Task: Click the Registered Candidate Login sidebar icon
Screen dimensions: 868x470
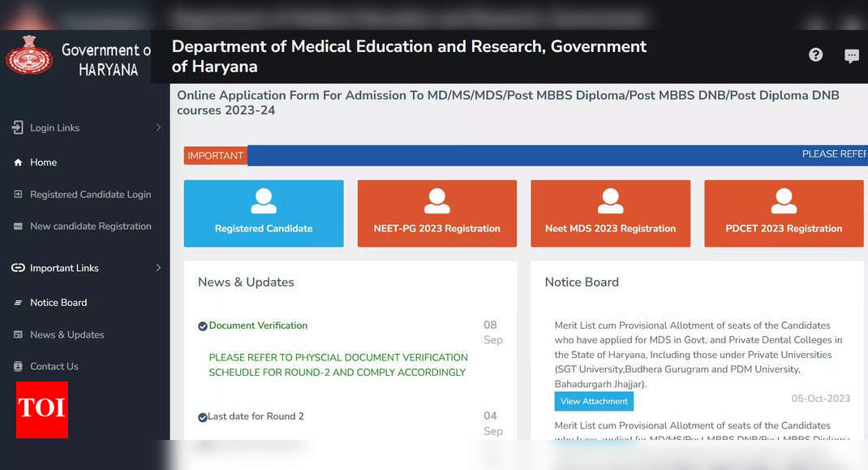Action: [19, 195]
